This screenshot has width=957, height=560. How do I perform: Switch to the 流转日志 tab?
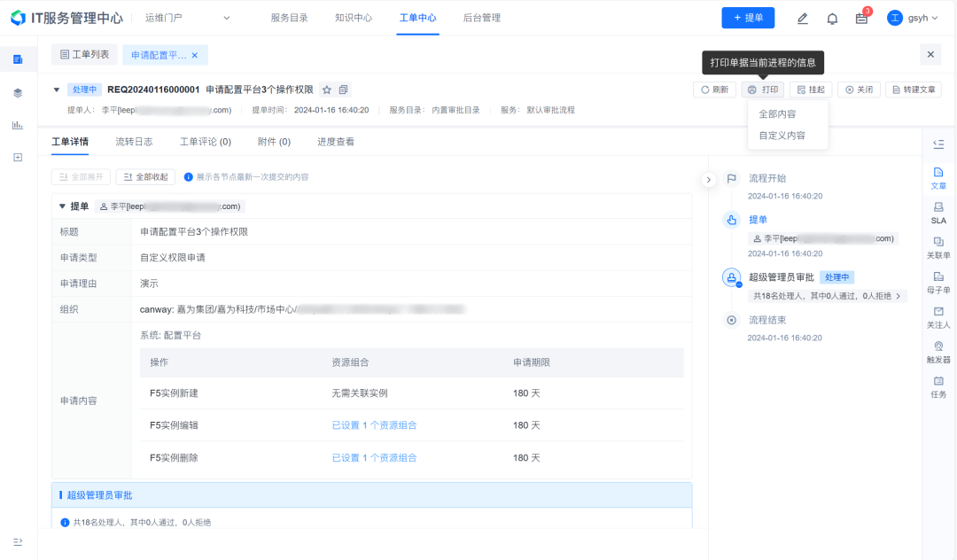pyautogui.click(x=135, y=142)
